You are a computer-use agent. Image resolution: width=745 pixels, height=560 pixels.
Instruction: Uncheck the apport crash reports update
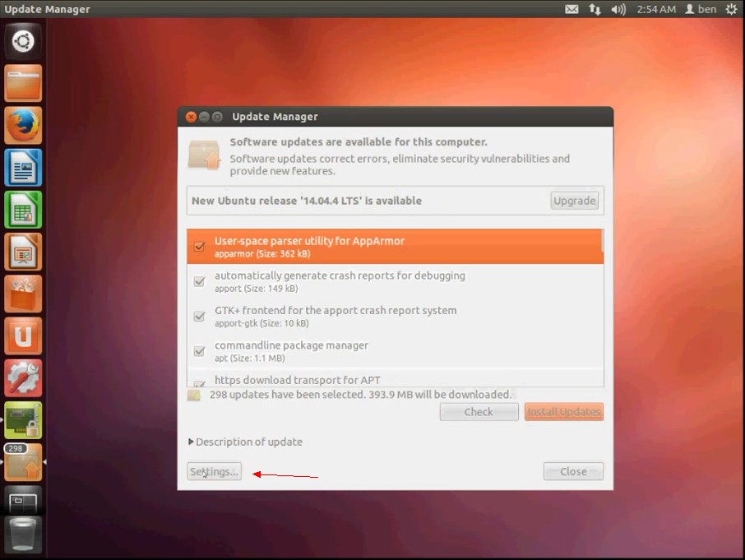(199, 281)
